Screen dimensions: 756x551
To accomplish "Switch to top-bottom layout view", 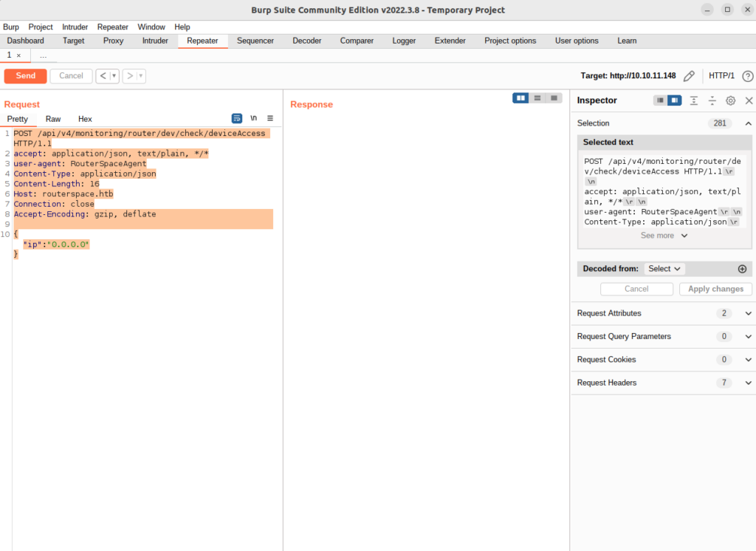I will 537,98.
